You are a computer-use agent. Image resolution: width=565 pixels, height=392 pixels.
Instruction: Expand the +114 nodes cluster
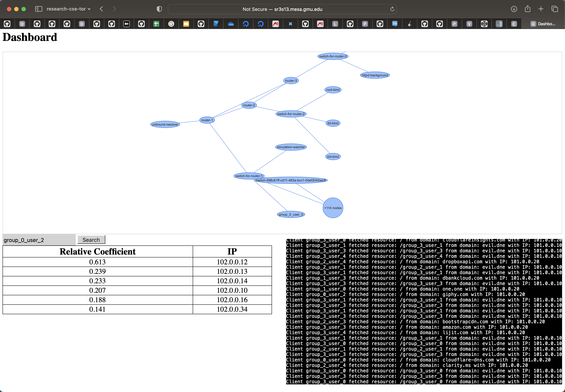(x=333, y=208)
